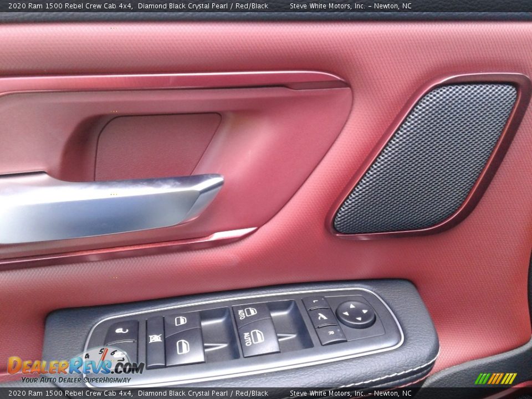Viewport: 532px width, 399px height.
Task: Select the left mirror L button
Action: [315, 303]
